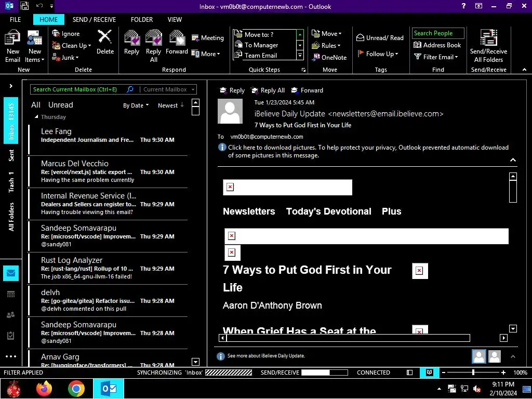The height and width of the screenshot is (399, 532).
Task: Toggle Newest sort order
Action: (170, 105)
